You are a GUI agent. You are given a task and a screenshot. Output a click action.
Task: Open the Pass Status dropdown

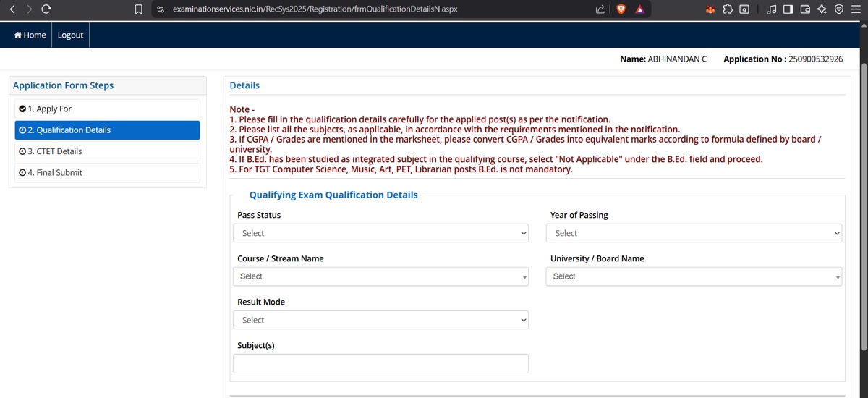pos(380,233)
